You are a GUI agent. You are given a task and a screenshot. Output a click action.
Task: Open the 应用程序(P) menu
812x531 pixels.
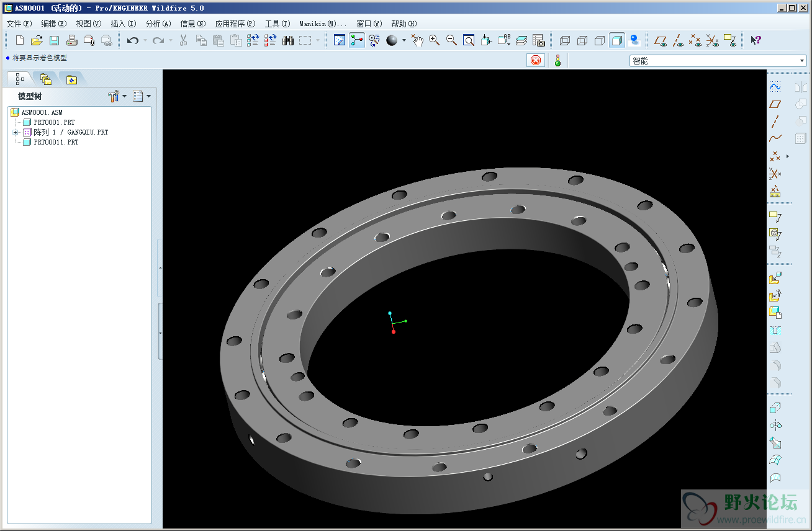235,24
